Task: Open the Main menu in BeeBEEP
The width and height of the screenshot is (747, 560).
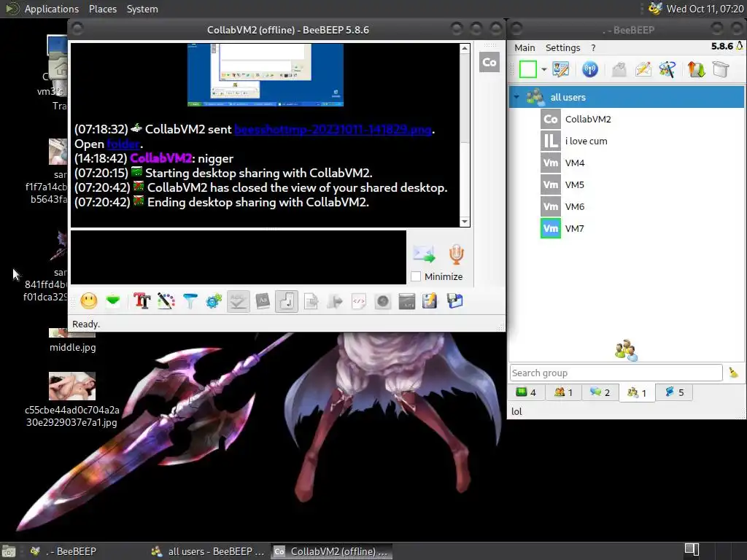Action: [x=525, y=47]
